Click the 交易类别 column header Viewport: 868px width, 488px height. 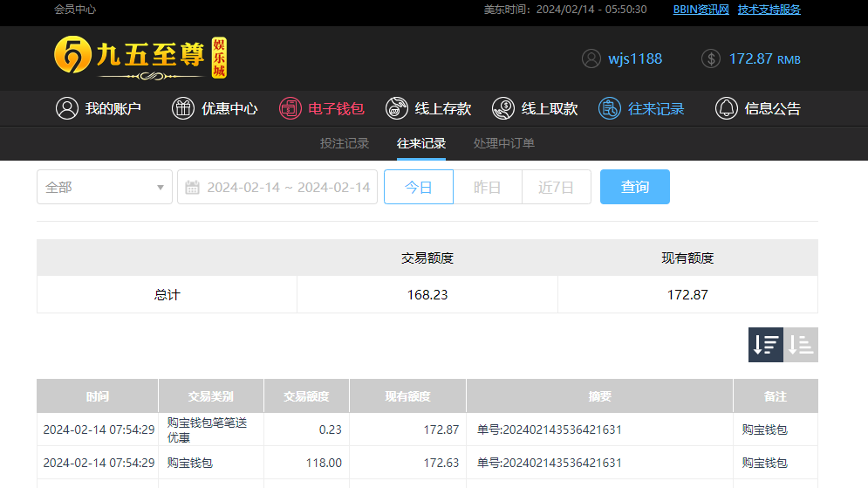coord(211,396)
